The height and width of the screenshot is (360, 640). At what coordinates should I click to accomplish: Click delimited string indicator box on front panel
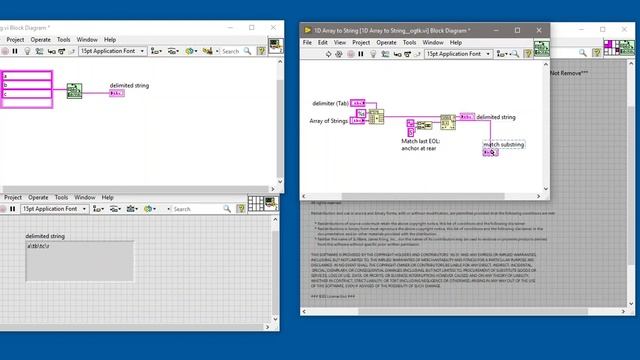coord(80,261)
